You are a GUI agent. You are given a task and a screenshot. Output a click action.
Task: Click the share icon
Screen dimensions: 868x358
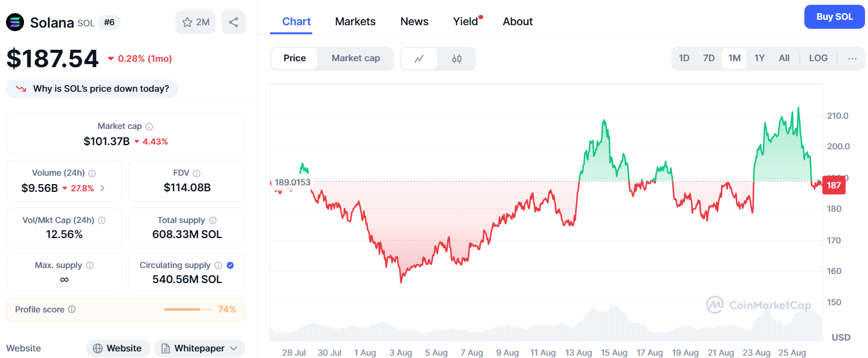(233, 22)
